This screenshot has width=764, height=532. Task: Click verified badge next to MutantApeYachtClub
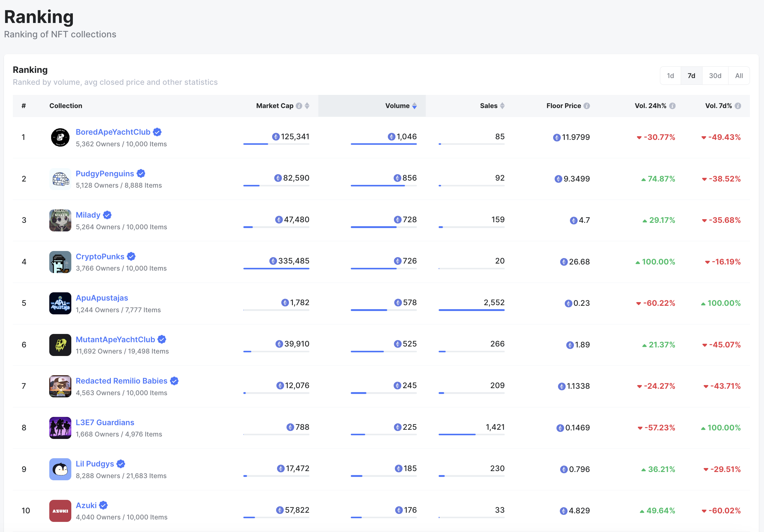pos(162,339)
